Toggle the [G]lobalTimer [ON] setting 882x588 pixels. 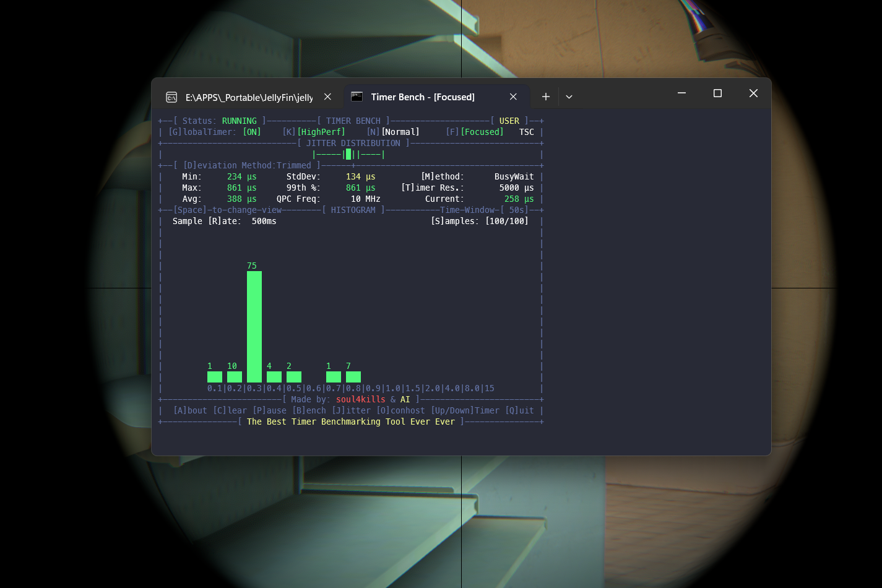215,132
